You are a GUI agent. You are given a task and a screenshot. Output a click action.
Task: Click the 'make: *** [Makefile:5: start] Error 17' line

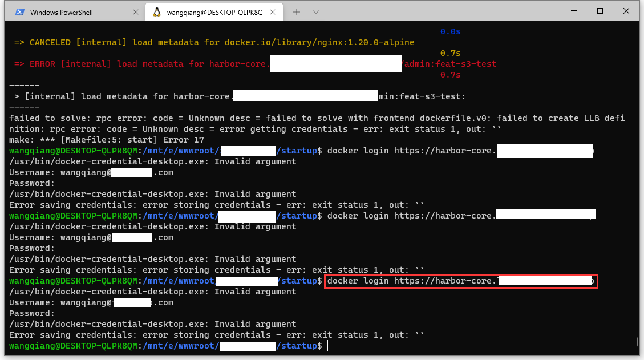(x=106, y=140)
